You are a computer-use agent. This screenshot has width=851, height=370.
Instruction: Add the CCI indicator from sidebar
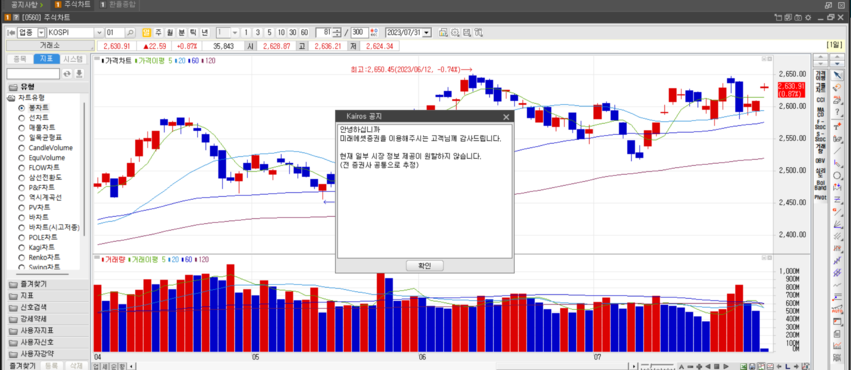coord(820,100)
